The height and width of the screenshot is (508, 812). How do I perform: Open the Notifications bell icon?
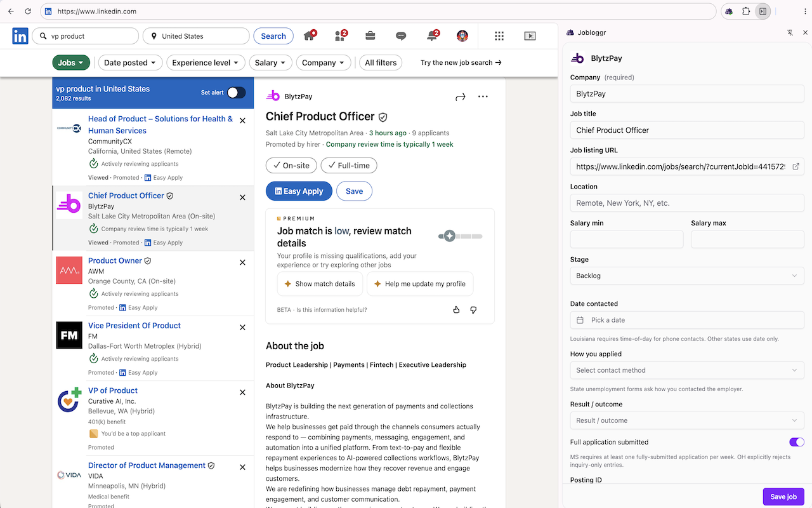click(x=433, y=36)
